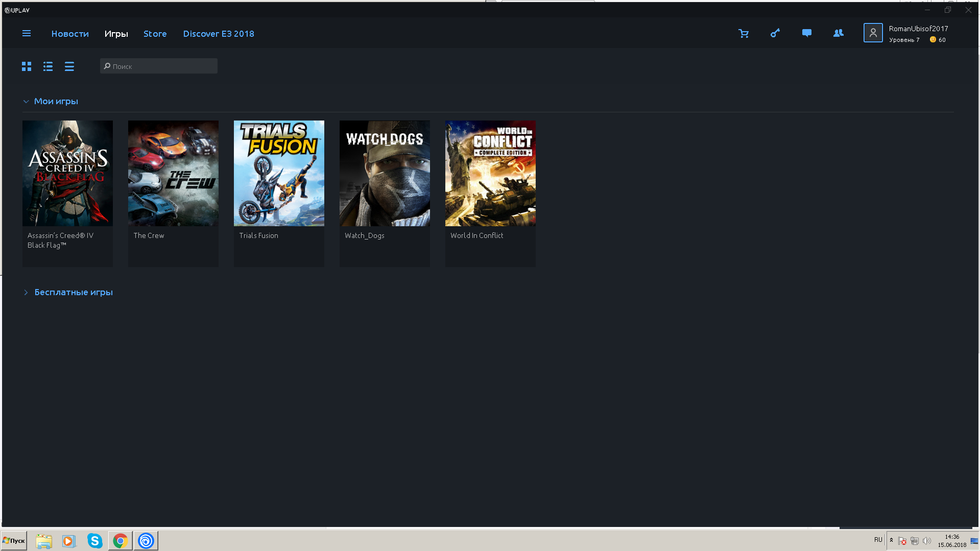Click the action center flag icon

[902, 541]
